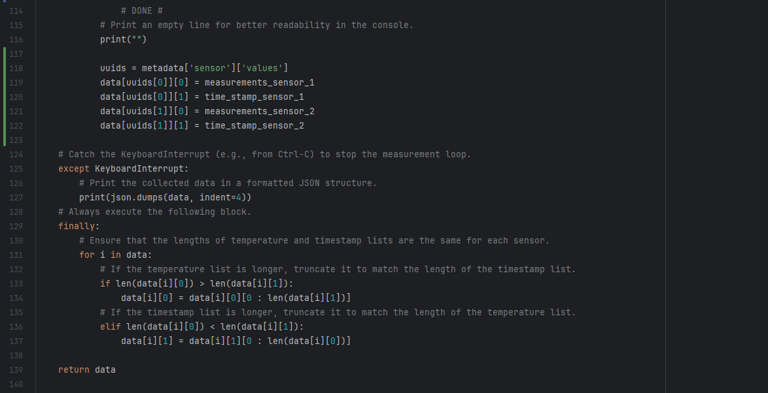Place cursor on the 'except' keyword

73,169
